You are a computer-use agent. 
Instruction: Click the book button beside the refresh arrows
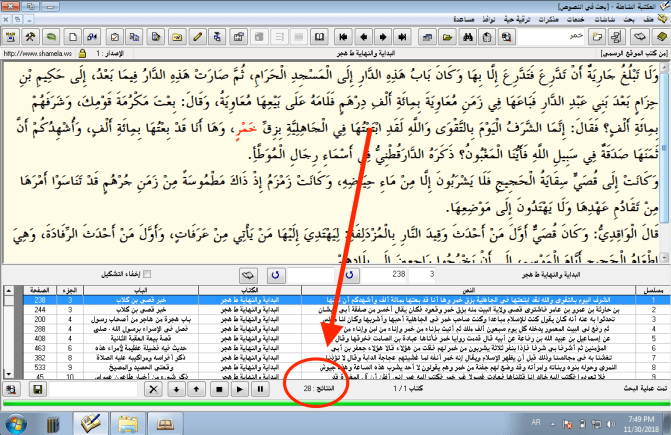[x=248, y=275]
